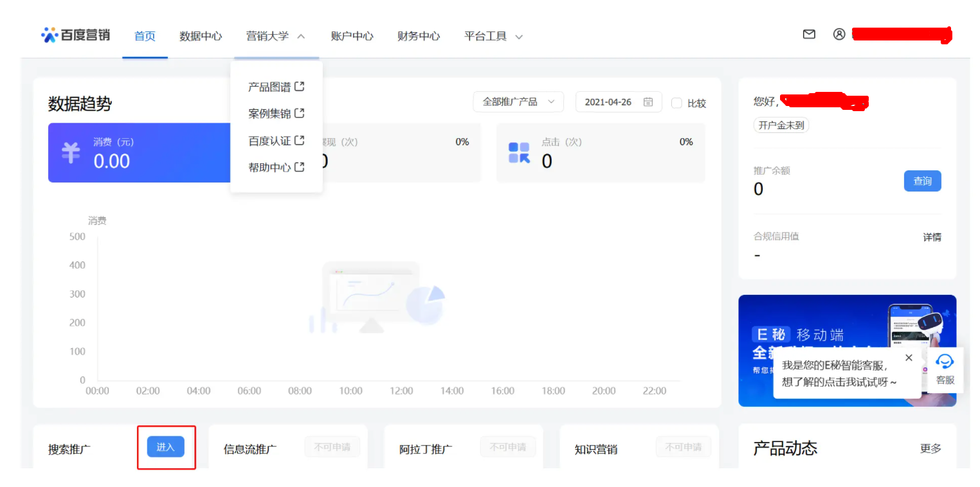Open the 全部推广产品 product selector

click(x=518, y=102)
